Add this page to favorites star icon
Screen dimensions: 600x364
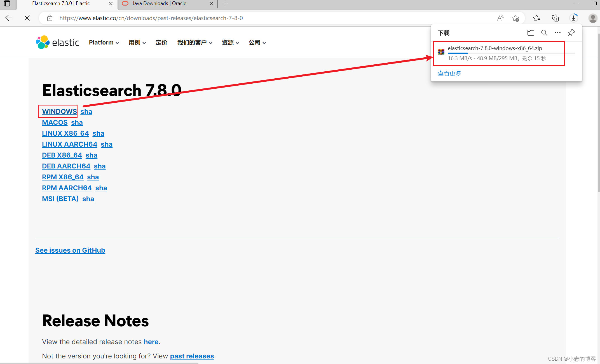coord(515,18)
